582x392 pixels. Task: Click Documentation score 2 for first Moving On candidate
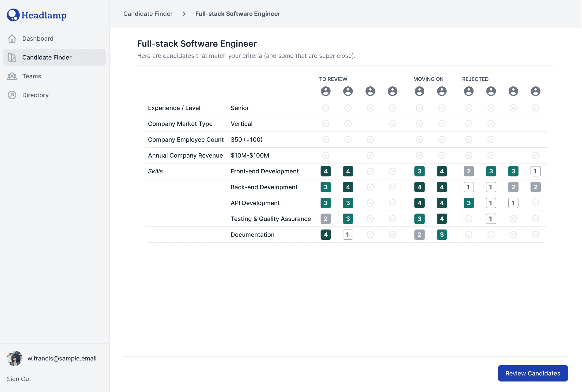point(419,234)
